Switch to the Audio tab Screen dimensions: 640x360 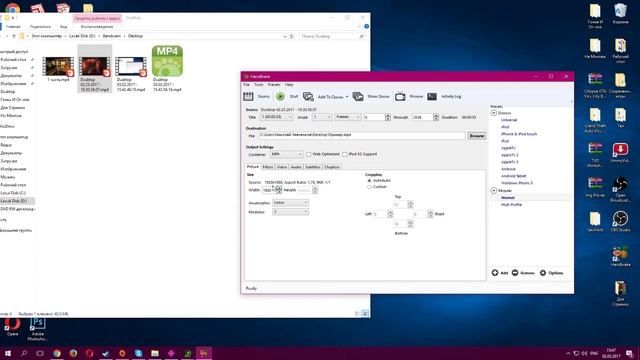tap(296, 167)
